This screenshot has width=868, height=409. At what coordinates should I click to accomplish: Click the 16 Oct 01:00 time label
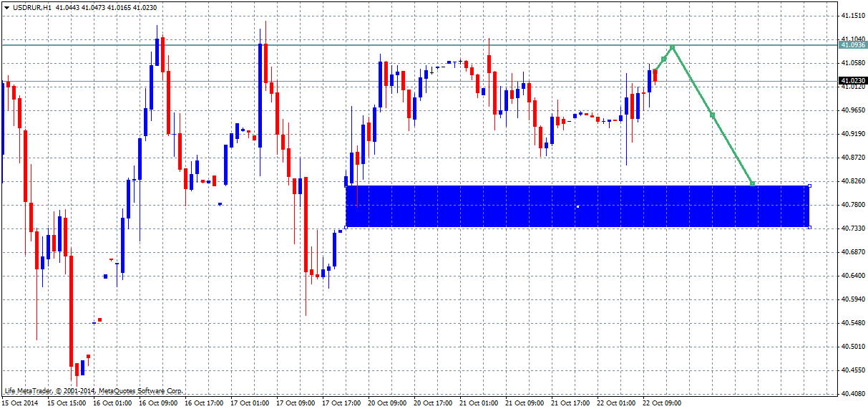tap(112, 403)
